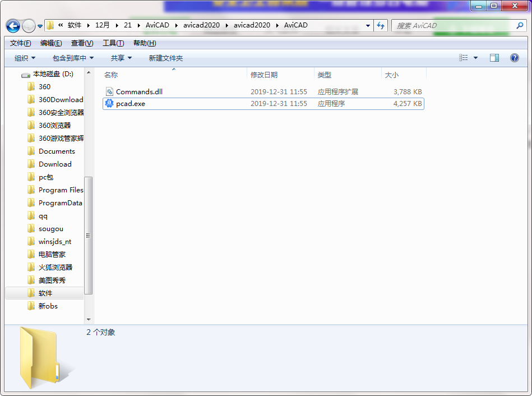Open address bar history dropdown arrow
This screenshot has width=532, height=396.
[368, 25]
